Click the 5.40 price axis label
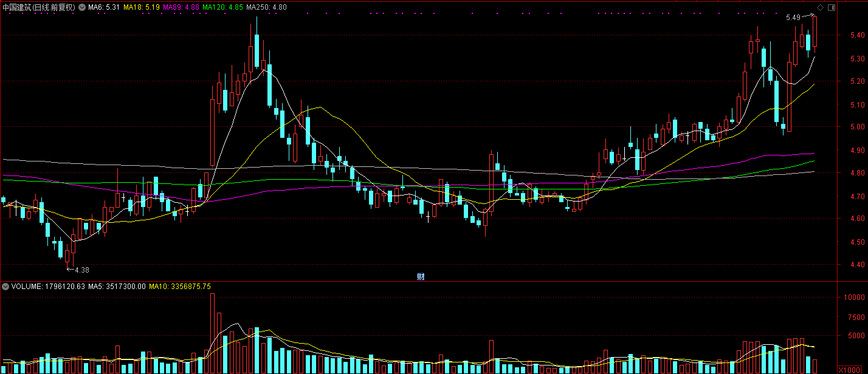Viewport: 868px width, 374px height. coord(857,35)
